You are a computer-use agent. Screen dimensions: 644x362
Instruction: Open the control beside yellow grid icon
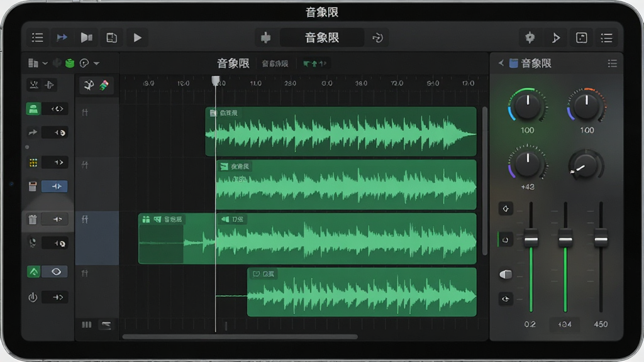(55, 162)
